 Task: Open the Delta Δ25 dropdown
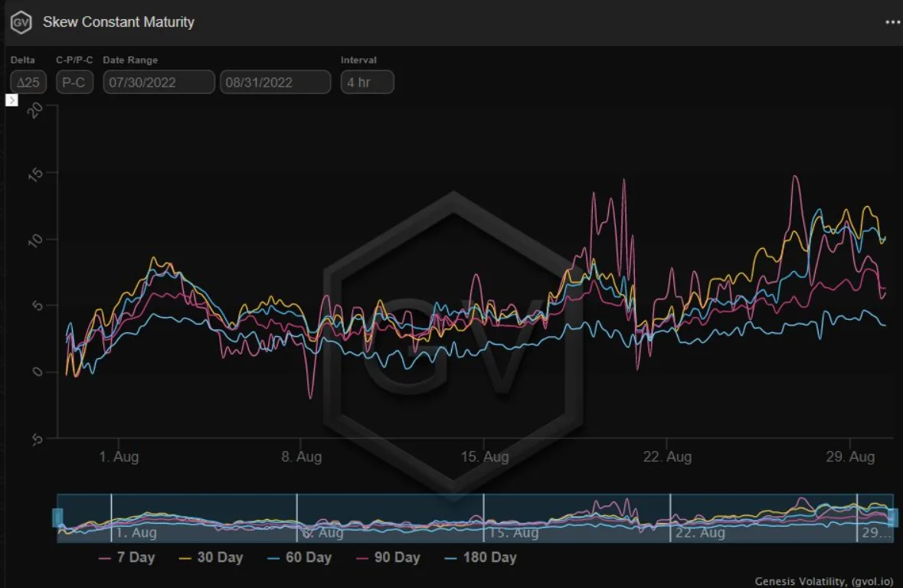point(28,82)
